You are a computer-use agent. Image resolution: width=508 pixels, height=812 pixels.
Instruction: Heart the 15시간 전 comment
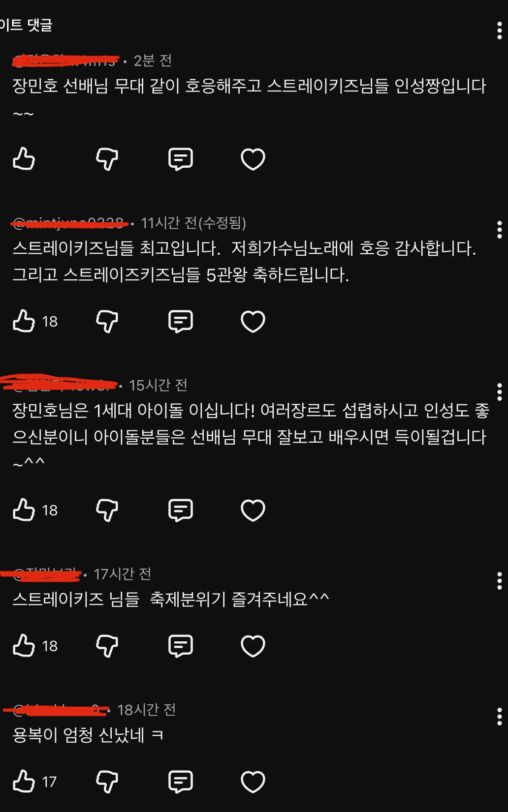point(253,510)
